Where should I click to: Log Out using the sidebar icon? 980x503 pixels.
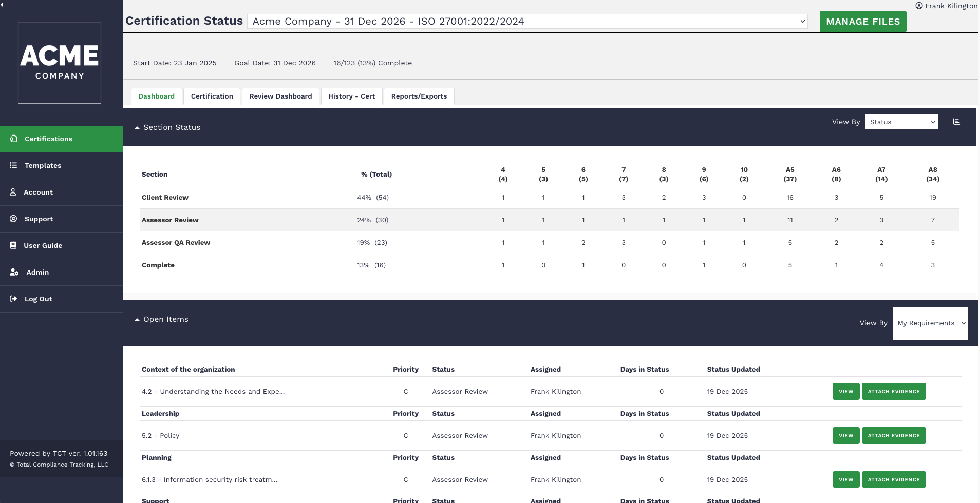tap(13, 299)
